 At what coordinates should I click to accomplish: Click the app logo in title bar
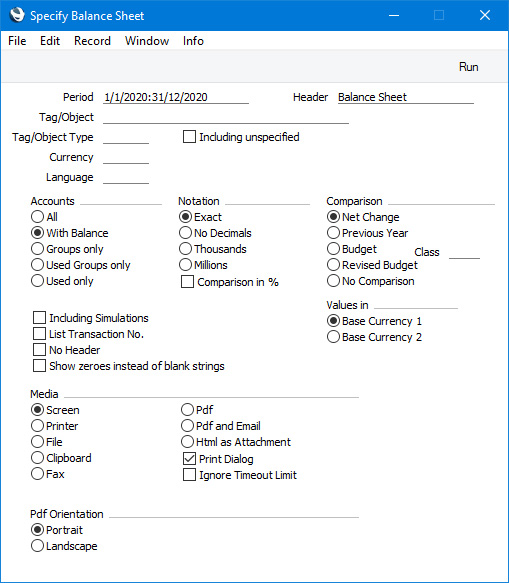17,15
